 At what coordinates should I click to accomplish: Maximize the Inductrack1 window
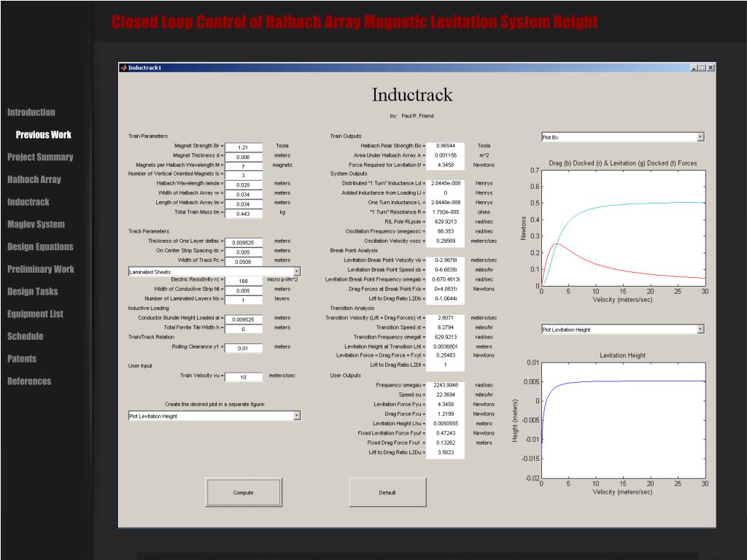(702, 68)
